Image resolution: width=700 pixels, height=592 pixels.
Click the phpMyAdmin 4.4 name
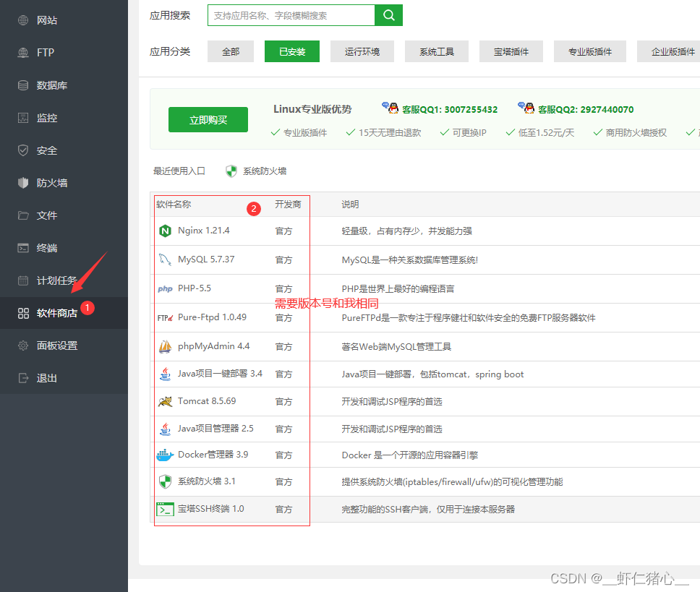213,347
